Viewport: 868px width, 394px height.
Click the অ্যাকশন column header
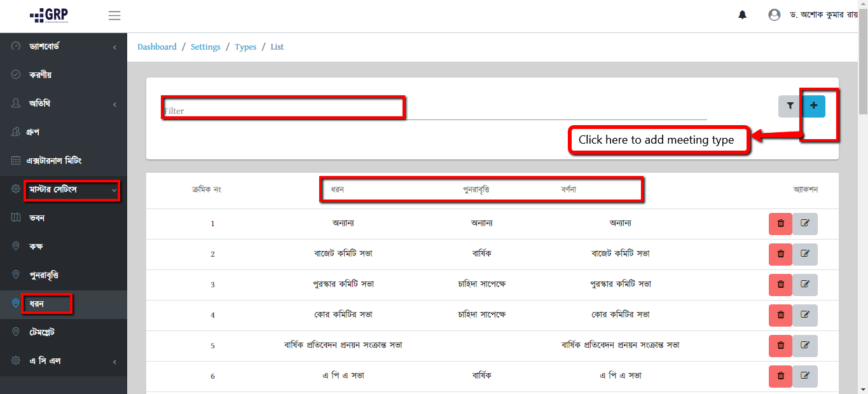tap(806, 189)
